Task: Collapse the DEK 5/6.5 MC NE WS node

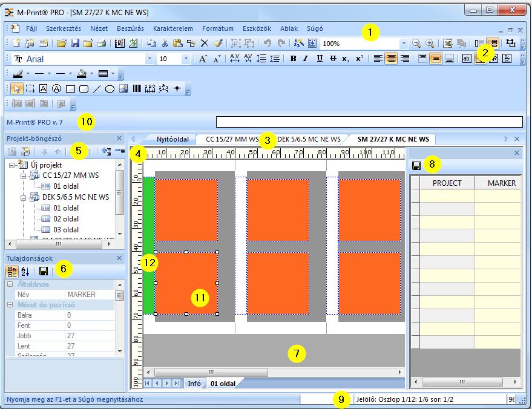Action: 23,198
